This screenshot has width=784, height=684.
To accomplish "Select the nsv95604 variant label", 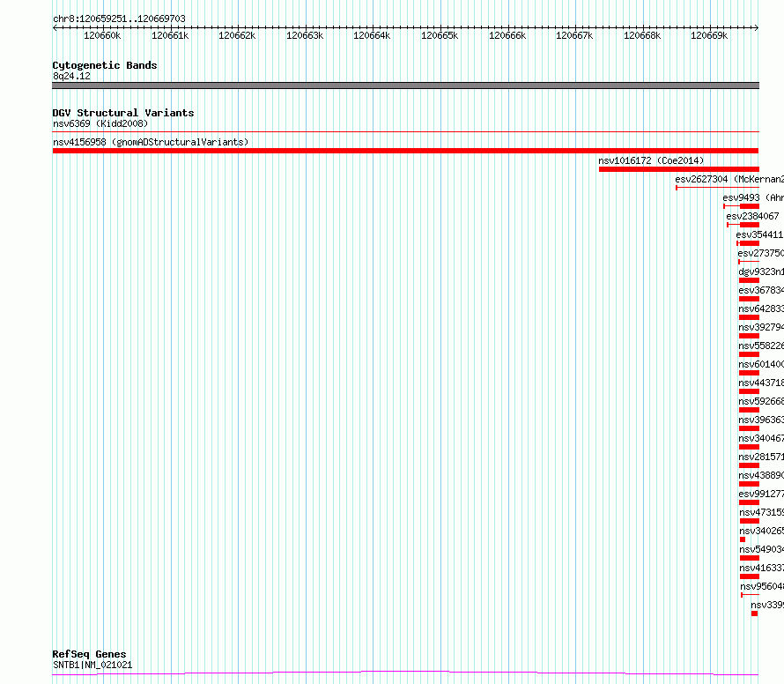I will 762,586.
